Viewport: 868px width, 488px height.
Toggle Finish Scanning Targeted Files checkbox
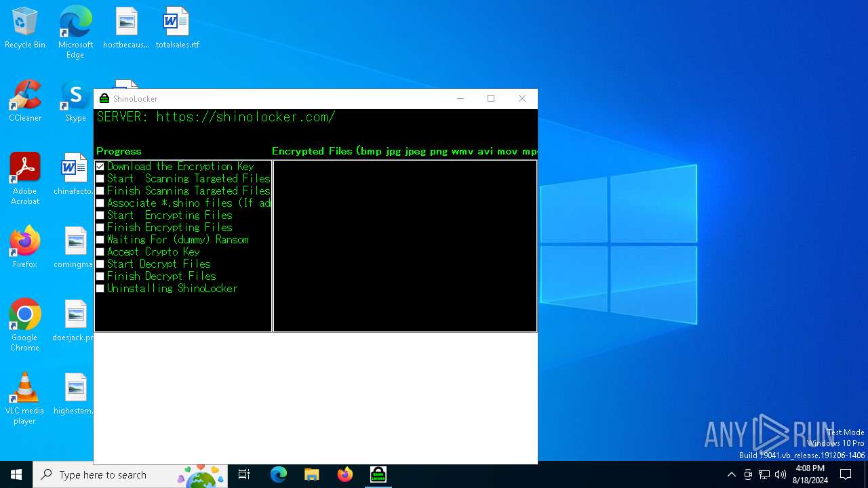click(100, 191)
